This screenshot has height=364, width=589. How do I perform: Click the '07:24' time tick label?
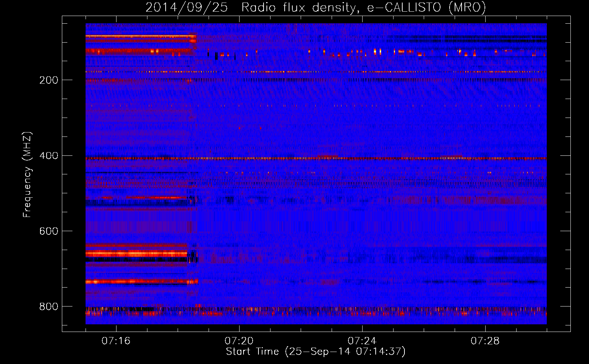point(362,341)
